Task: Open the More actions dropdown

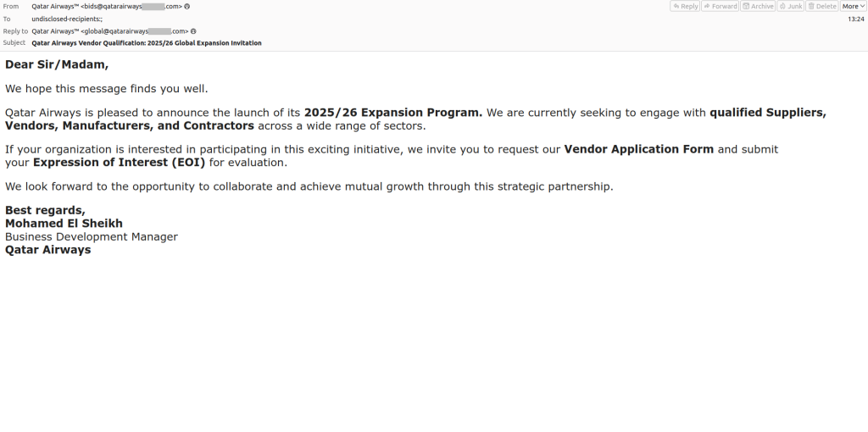Action: point(853,6)
